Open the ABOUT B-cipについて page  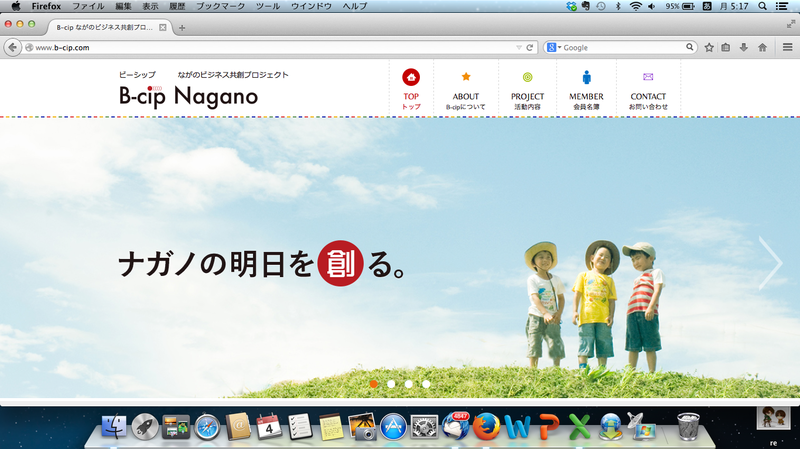click(x=465, y=89)
